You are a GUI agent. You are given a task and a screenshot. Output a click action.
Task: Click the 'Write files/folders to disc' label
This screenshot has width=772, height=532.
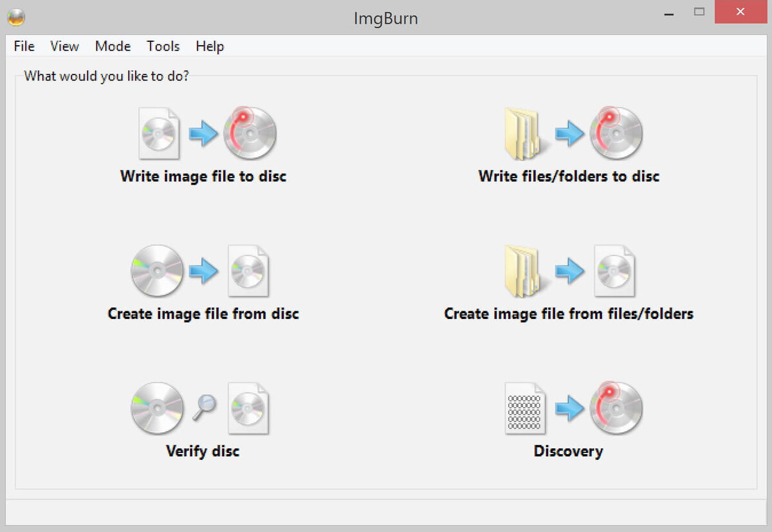(x=569, y=176)
